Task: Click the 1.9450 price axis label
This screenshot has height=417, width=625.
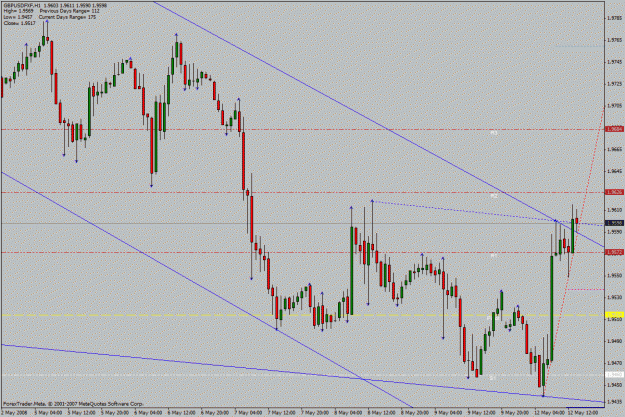Action: [614, 385]
